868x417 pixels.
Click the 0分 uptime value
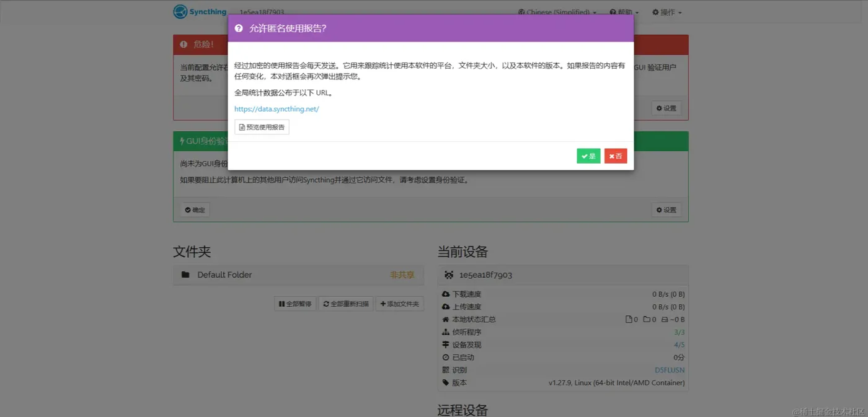(679, 358)
